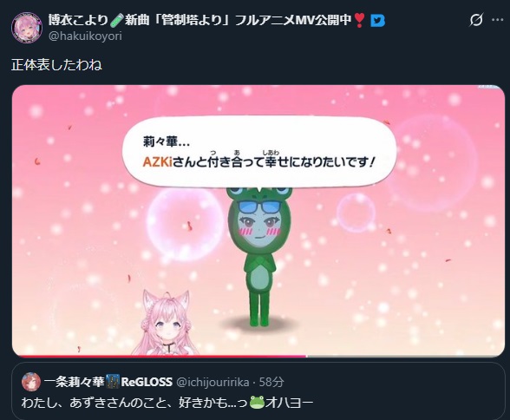The height and width of the screenshot is (420, 510).
Task: Click the night city emoji before ReGLOSS
Action: (113, 382)
